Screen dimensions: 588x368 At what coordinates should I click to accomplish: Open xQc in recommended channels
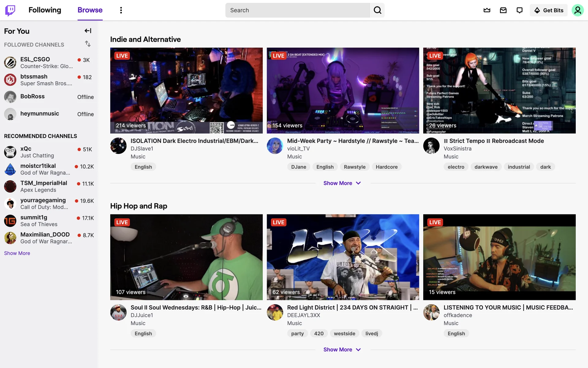click(x=26, y=149)
